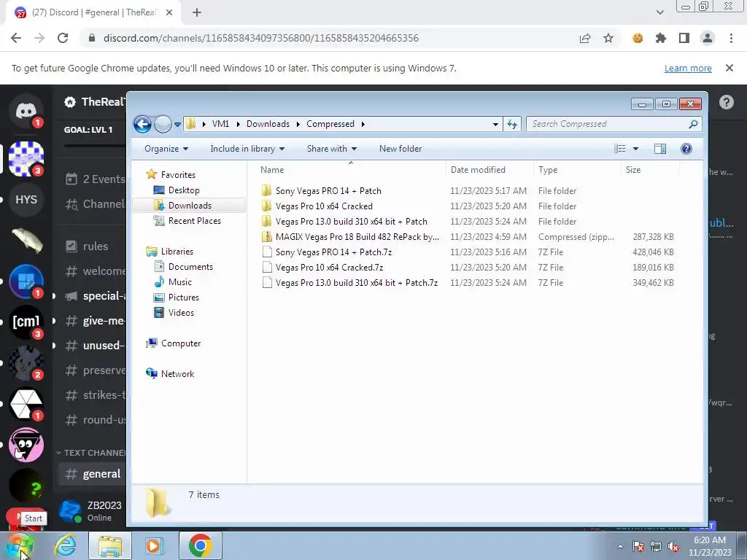The image size is (747, 560).
Task: Open recent pages dropdown beside nav arrows
Action: 177,124
